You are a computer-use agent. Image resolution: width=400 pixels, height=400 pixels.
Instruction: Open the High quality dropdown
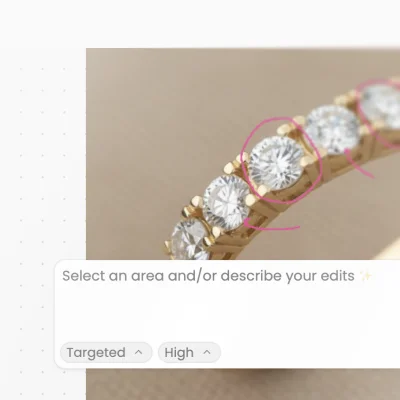click(x=189, y=352)
